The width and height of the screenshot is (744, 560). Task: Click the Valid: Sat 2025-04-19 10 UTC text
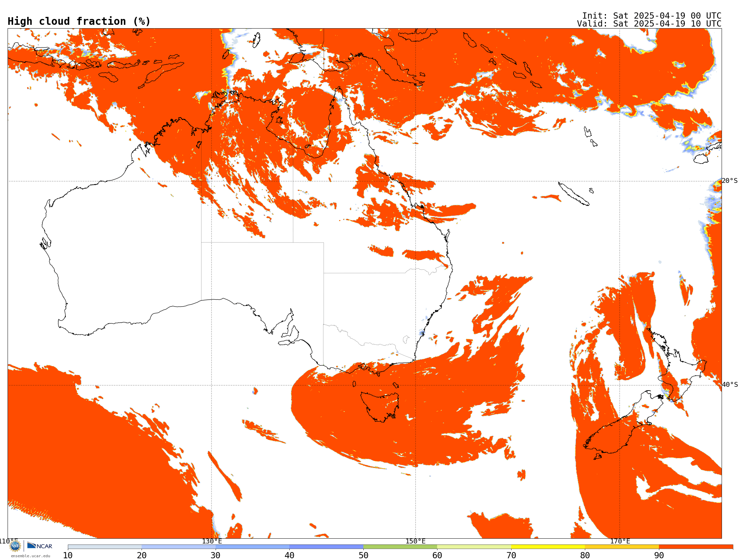tap(649, 24)
